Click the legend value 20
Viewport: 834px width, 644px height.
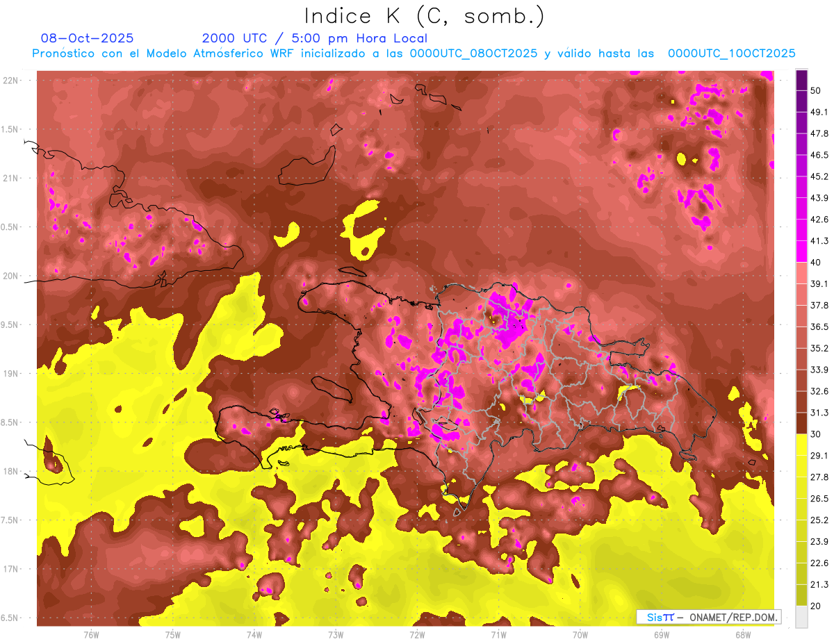tap(817, 606)
